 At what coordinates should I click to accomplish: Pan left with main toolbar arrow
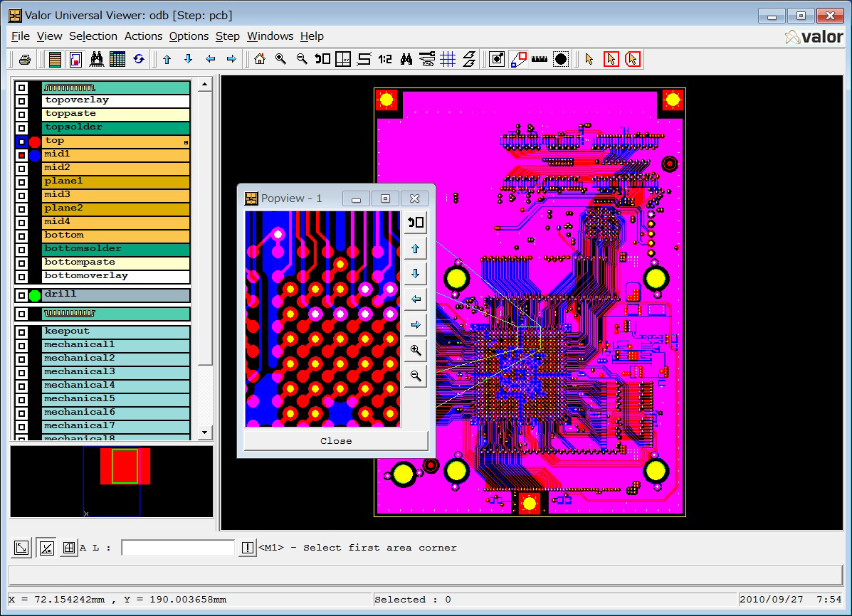pyautogui.click(x=210, y=59)
